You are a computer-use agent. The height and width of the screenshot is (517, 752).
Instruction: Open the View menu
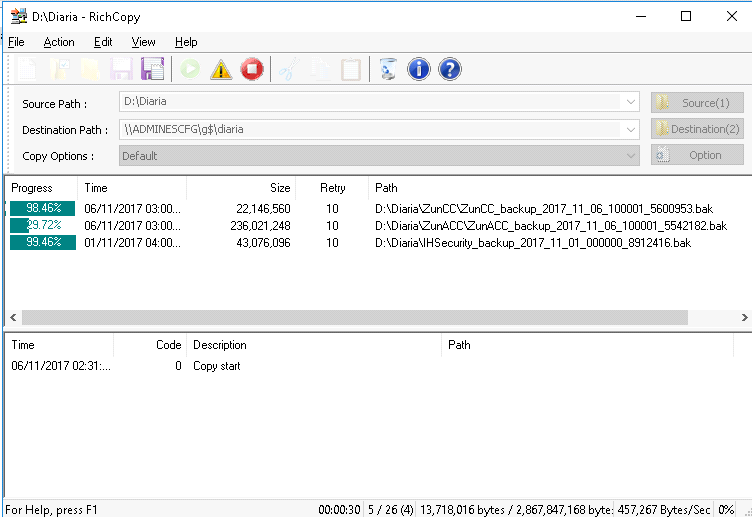(x=143, y=42)
